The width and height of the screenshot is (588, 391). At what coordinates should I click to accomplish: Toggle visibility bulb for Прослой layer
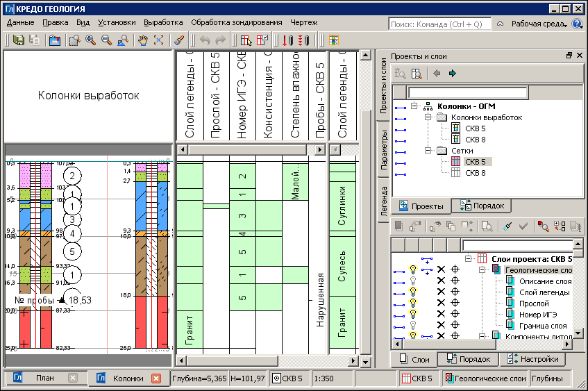coord(413,302)
